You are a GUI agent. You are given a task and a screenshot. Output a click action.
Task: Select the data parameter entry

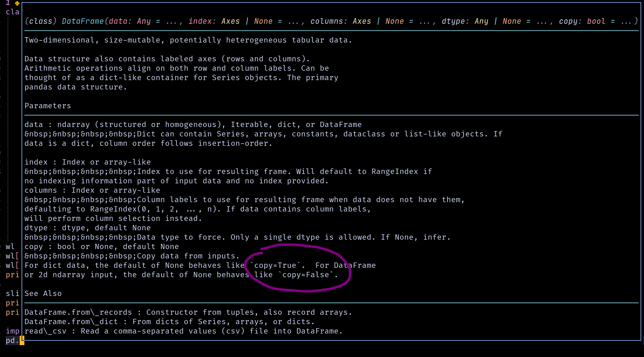(34, 124)
